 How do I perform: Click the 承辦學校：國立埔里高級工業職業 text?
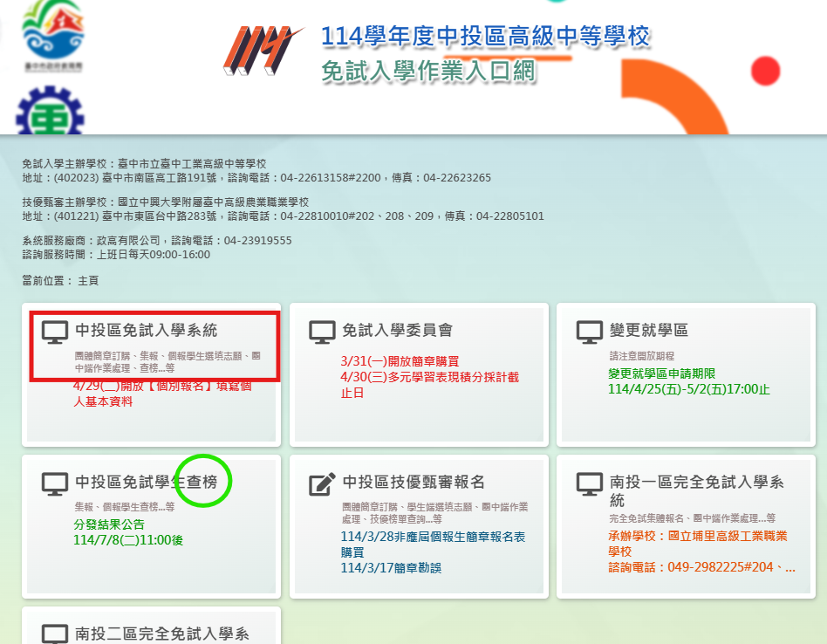point(697,536)
